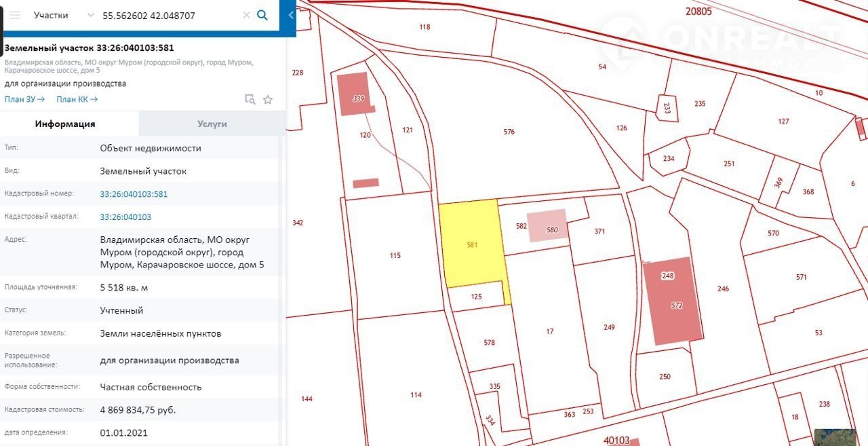The width and height of the screenshot is (868, 446).
Task: Click cadastral number 33:26:040103:581 link
Action: tap(134, 194)
